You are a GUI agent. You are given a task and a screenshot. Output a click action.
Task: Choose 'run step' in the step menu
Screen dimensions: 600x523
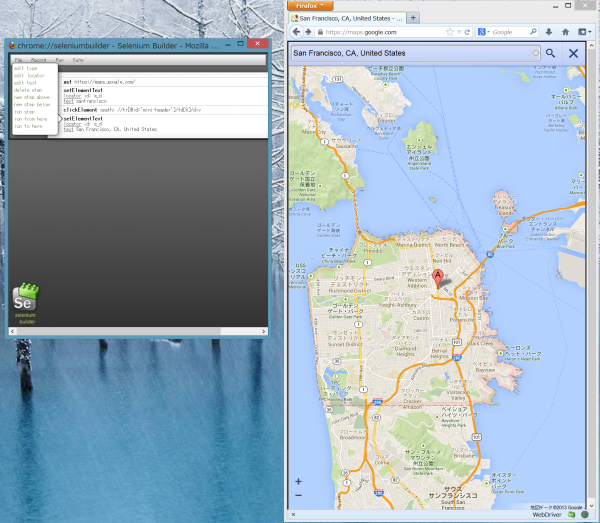click(x=24, y=112)
